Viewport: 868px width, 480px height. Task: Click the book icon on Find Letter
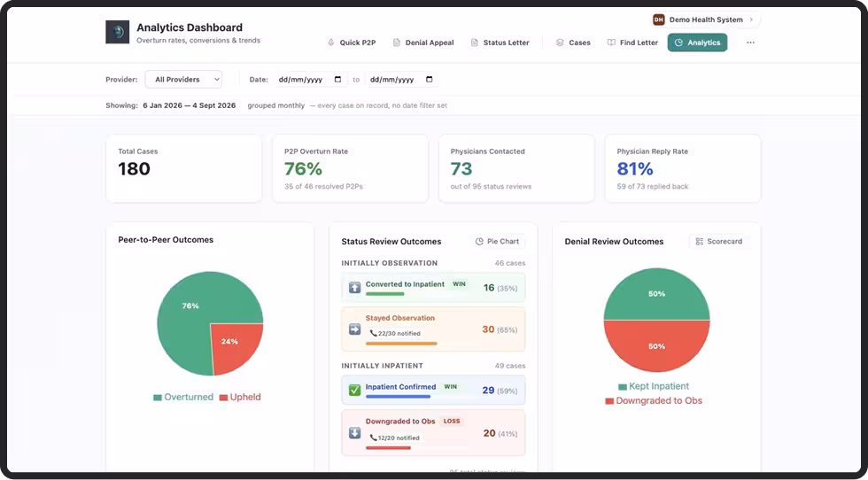(x=611, y=43)
